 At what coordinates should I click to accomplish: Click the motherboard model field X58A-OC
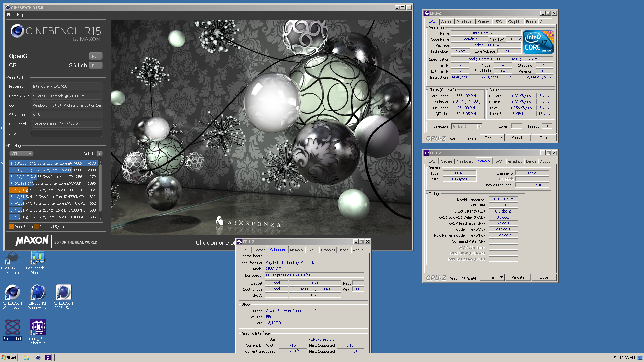pos(296,269)
